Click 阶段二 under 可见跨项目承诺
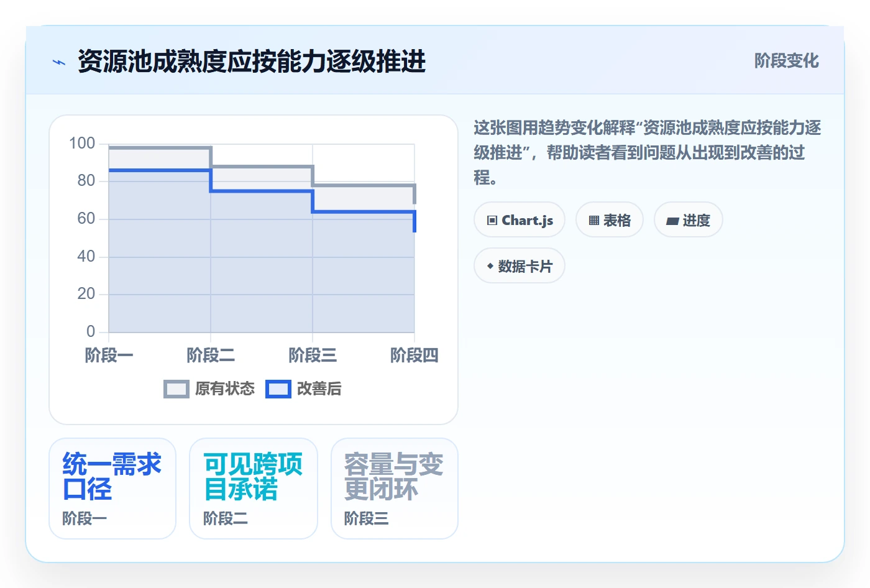 pos(226,518)
